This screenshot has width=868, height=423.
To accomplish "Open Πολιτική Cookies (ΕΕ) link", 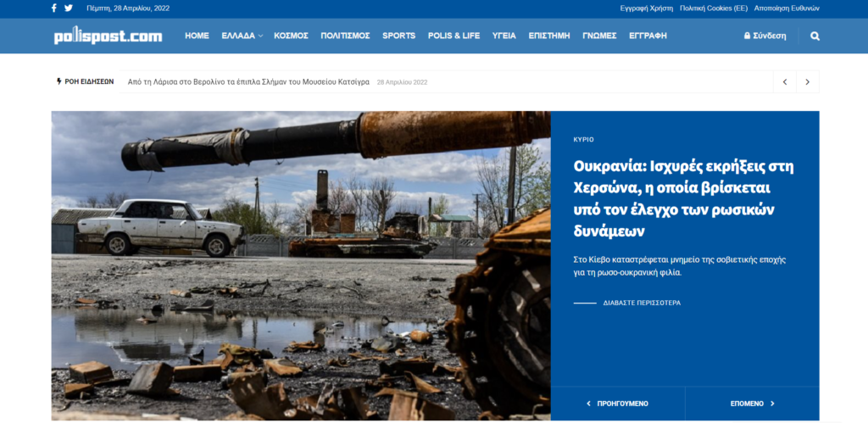I will pos(714,8).
